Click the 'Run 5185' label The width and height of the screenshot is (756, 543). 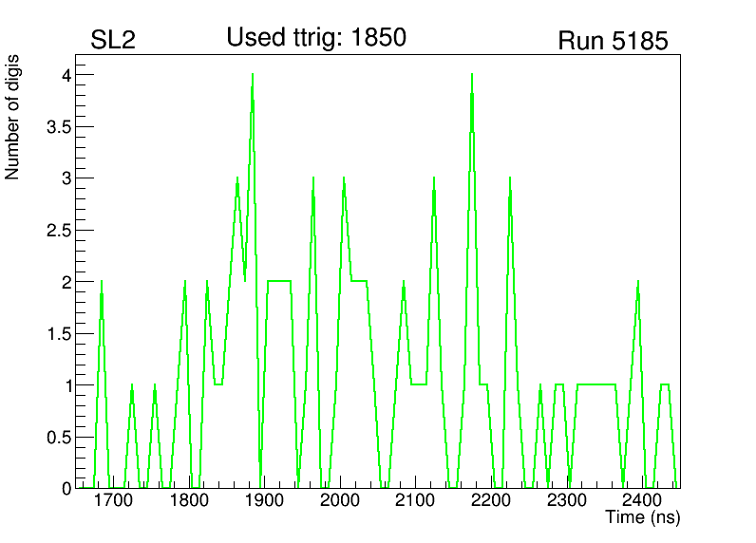613,41
